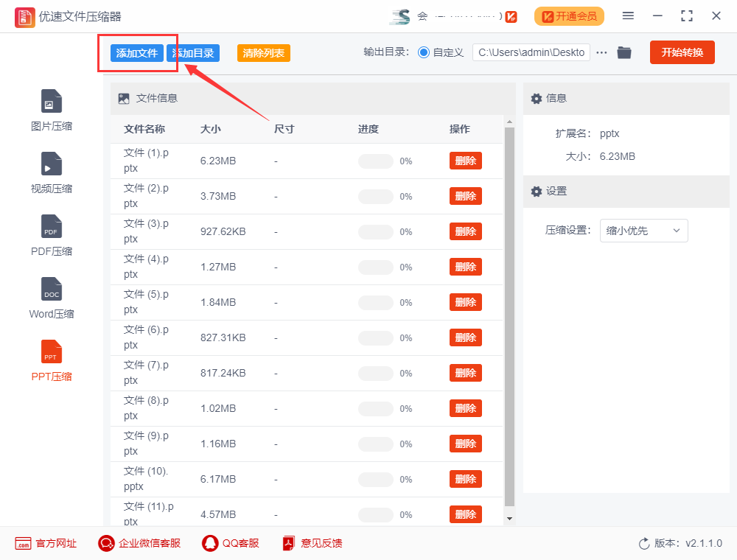Open the 官方网址 official website link
This screenshot has width=737, height=560.
(46, 544)
